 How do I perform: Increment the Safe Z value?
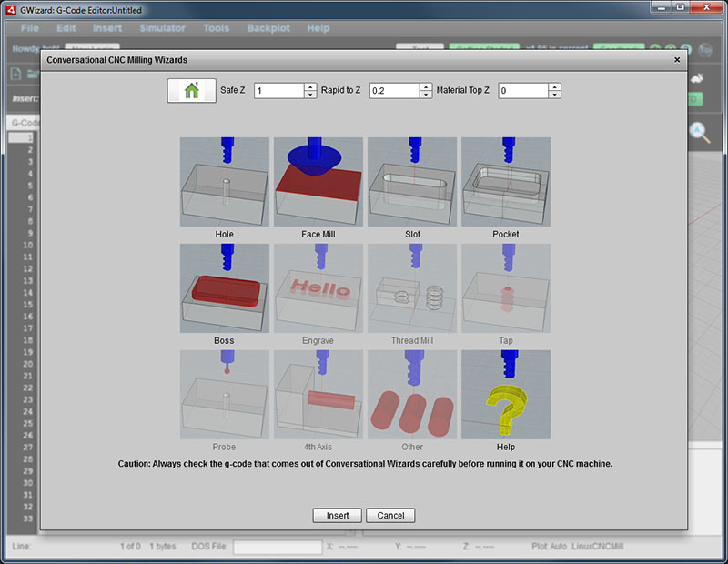pos(310,86)
